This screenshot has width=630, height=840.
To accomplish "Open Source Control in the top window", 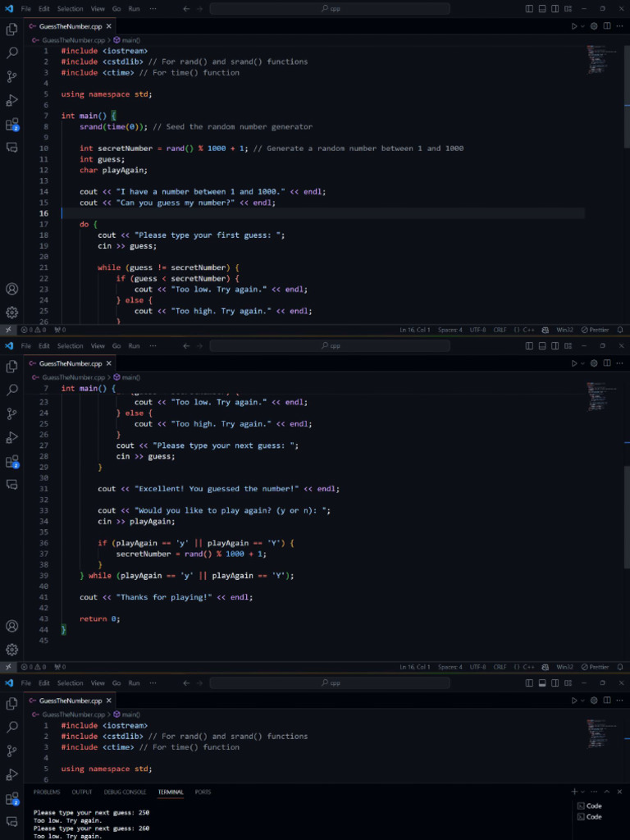I will tap(11, 76).
